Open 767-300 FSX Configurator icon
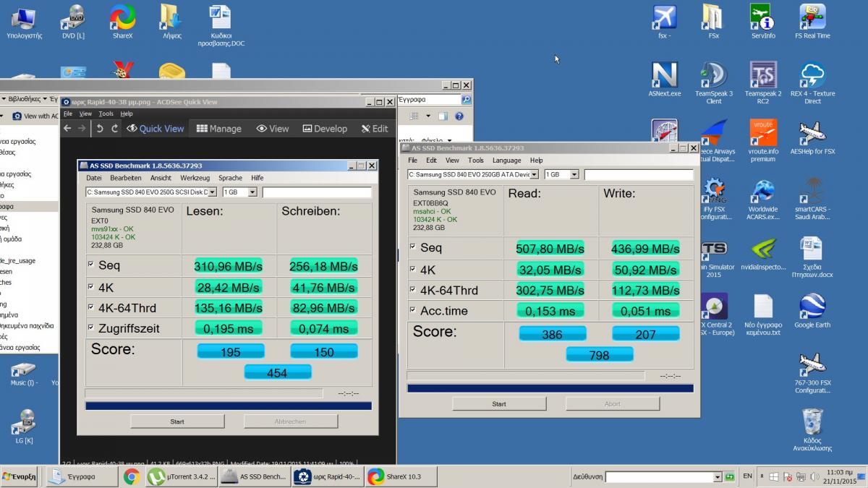868x488 pixels. pos(812,373)
